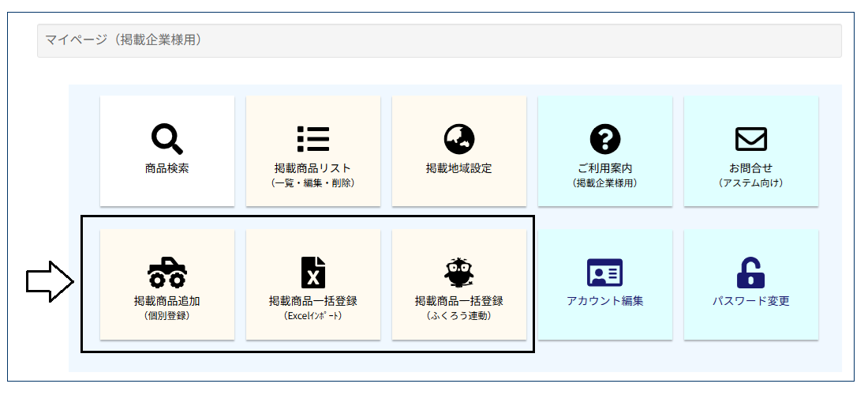Click the open padlock icon for パスワード変更

point(750,273)
